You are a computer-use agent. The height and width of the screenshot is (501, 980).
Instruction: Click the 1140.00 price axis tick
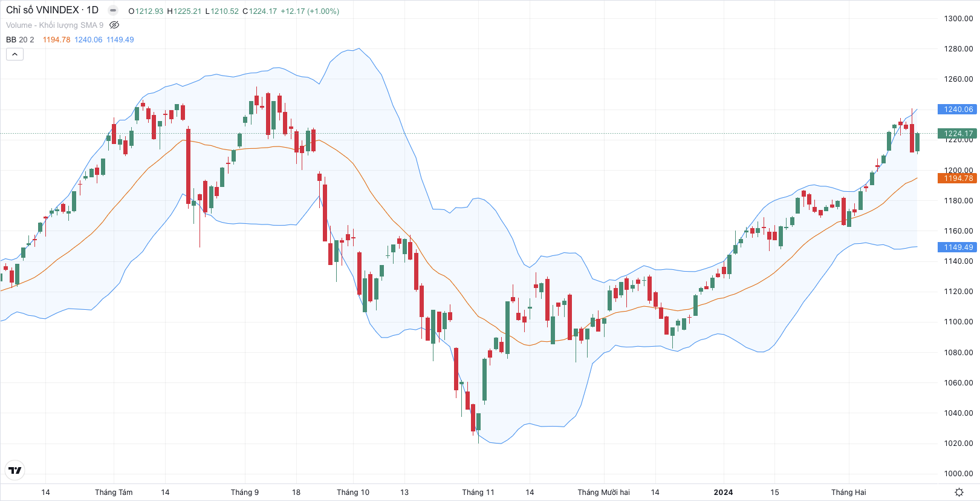[959, 261]
